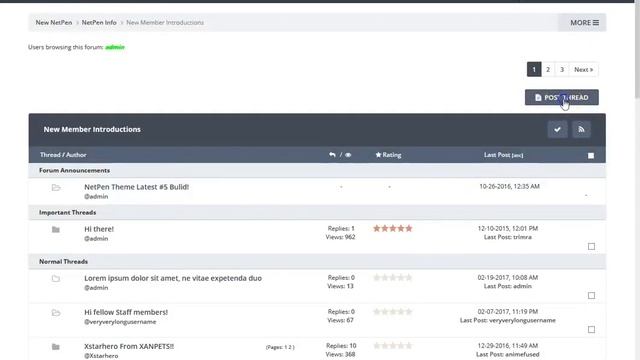
Task: Open the 'Hi there!' thread
Action: coord(99,229)
